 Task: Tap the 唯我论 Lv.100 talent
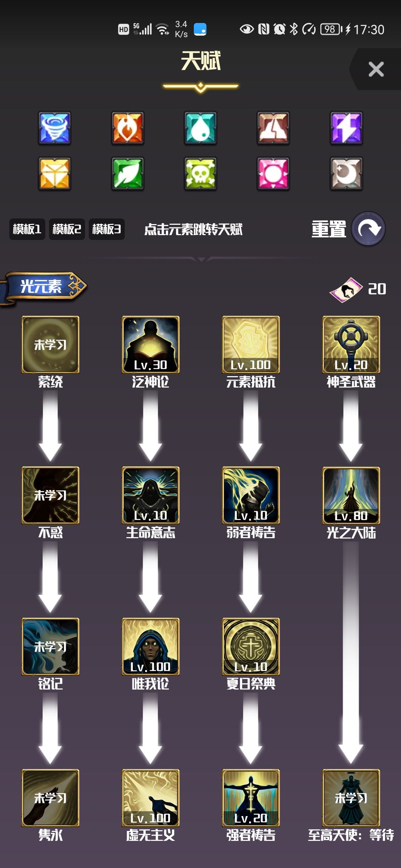151,647
